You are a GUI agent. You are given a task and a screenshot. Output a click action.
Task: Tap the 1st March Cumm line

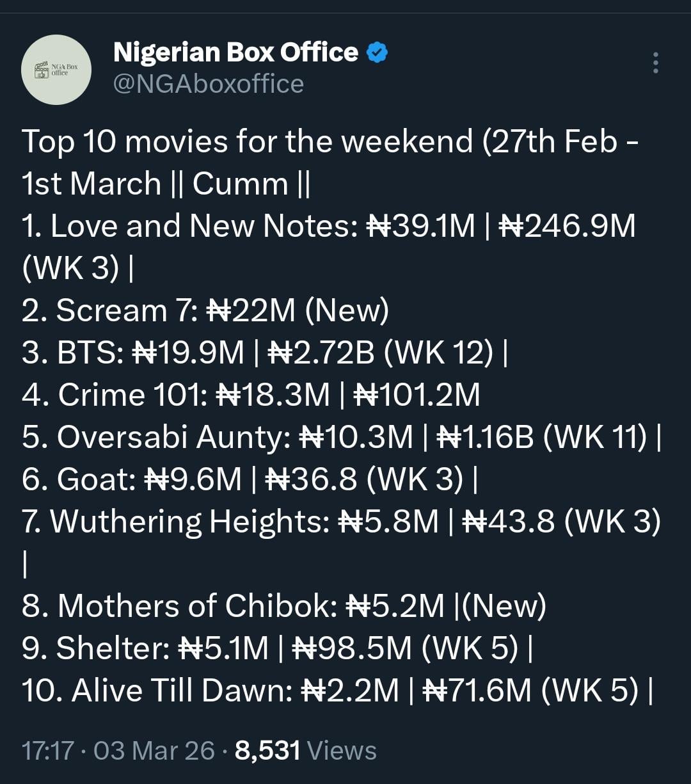tap(166, 184)
